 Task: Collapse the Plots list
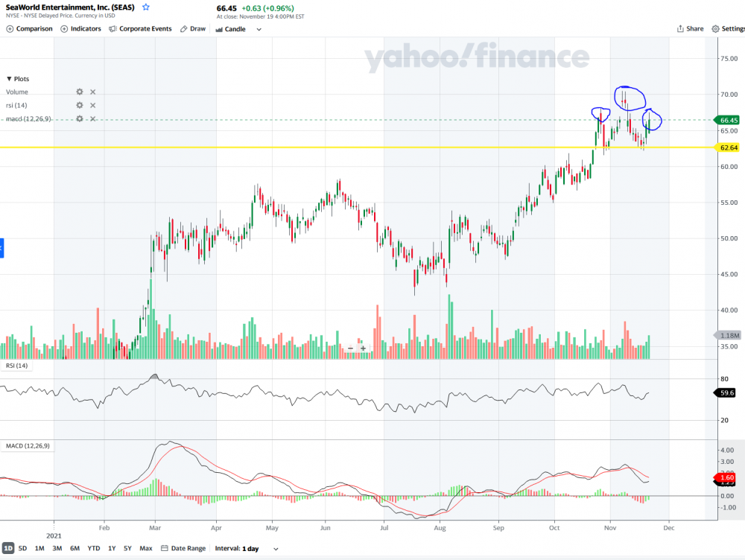pos(18,79)
